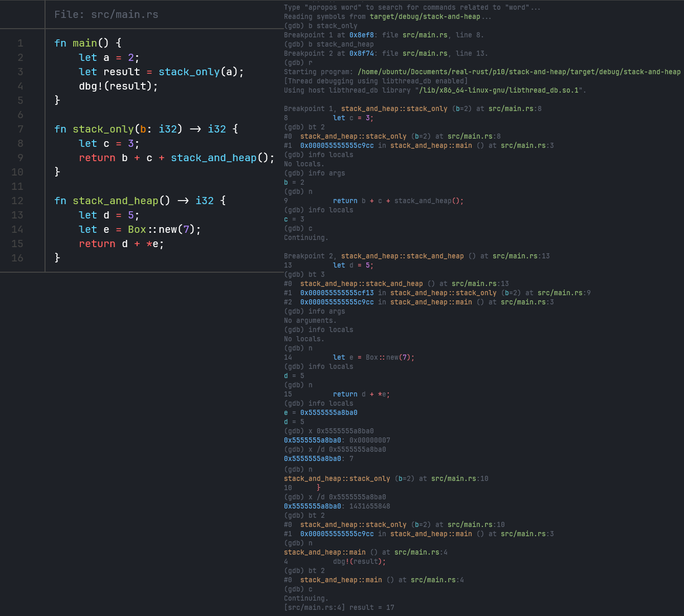The height and width of the screenshot is (616, 684).
Task: Click Box::new(7) on line 14
Action: (164, 229)
